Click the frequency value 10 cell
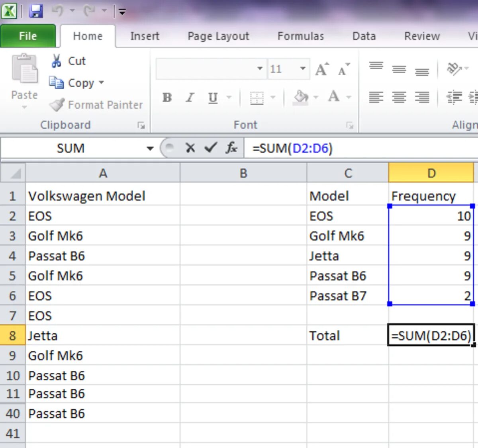The width and height of the screenshot is (478, 448). (431, 216)
